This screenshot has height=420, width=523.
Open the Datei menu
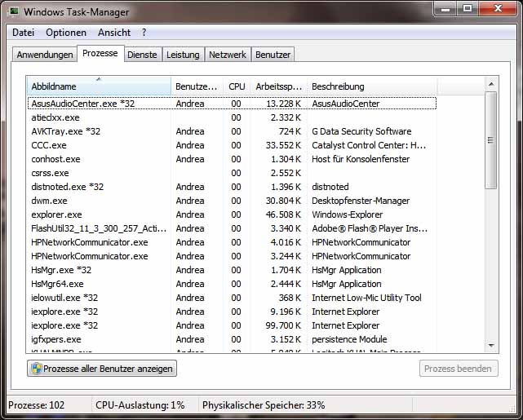[x=24, y=33]
